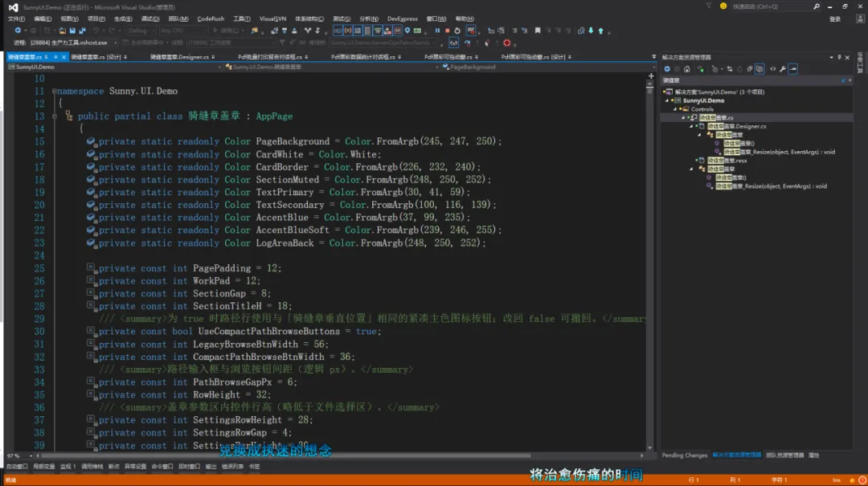Open the 97 % zoom level dropdown
The image size is (868, 486).
pos(19,455)
